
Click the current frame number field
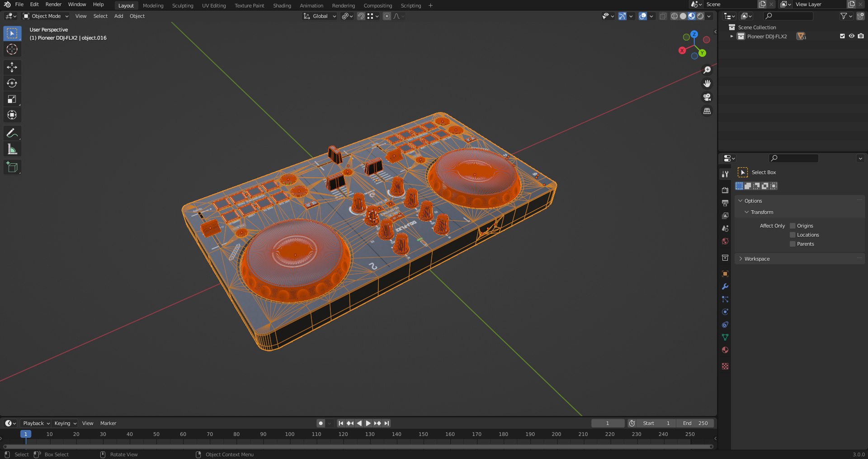tap(608, 423)
